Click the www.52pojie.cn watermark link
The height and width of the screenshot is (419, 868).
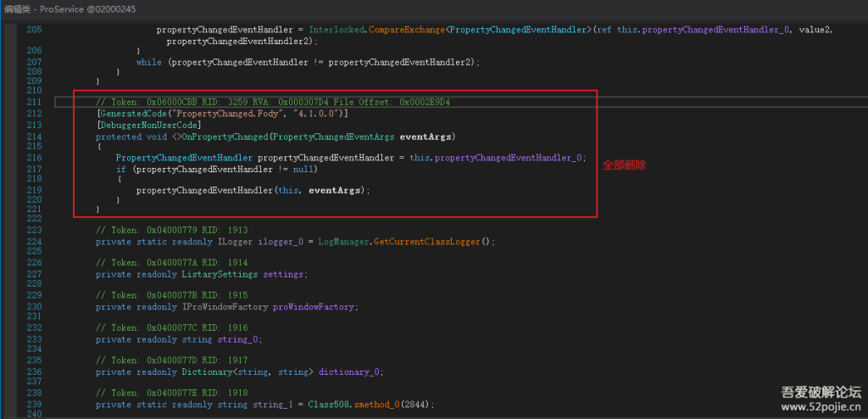(820, 407)
